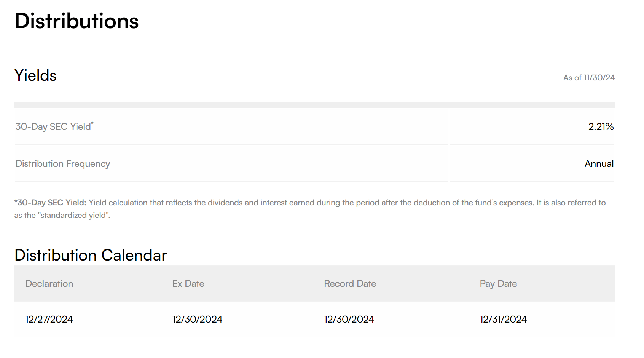Image resolution: width=644 pixels, height=358 pixels.
Task: Click the "standardized yield" phrase in the footnote
Action: point(74,215)
